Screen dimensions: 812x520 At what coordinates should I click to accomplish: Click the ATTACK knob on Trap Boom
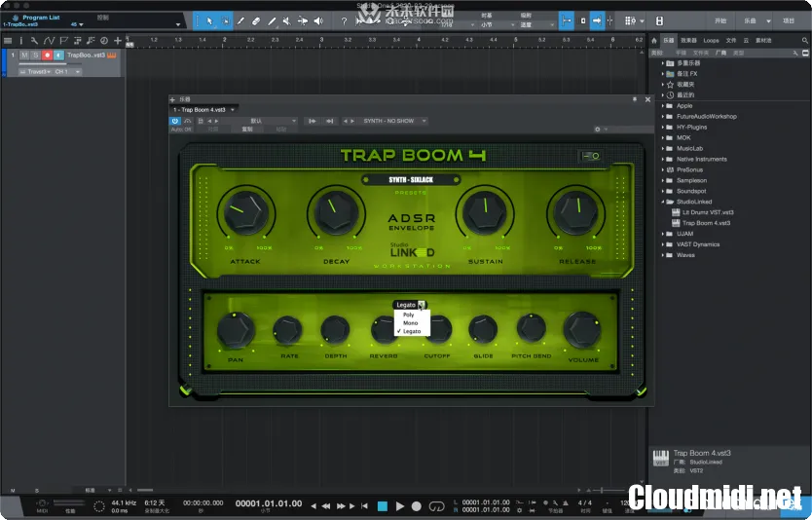tap(243, 211)
